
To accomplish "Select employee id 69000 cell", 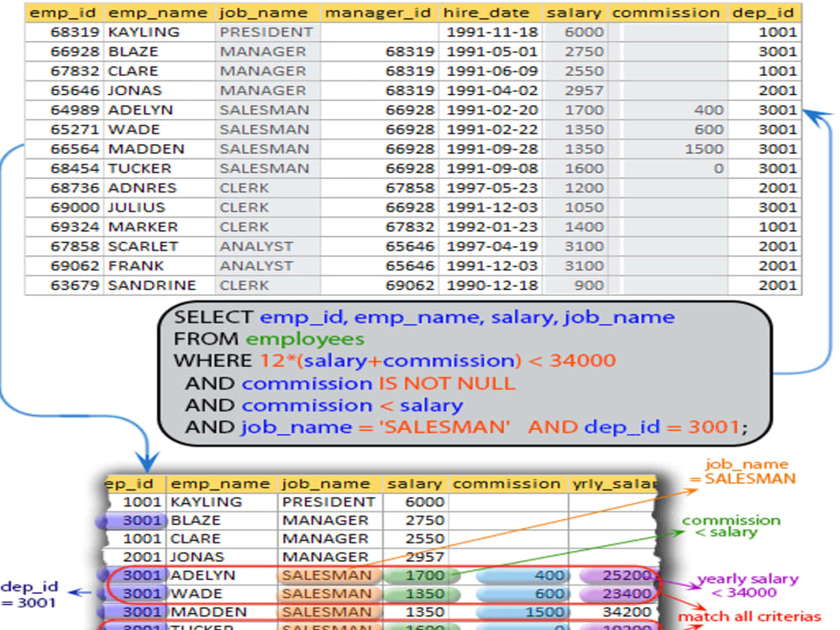I will point(64,207).
